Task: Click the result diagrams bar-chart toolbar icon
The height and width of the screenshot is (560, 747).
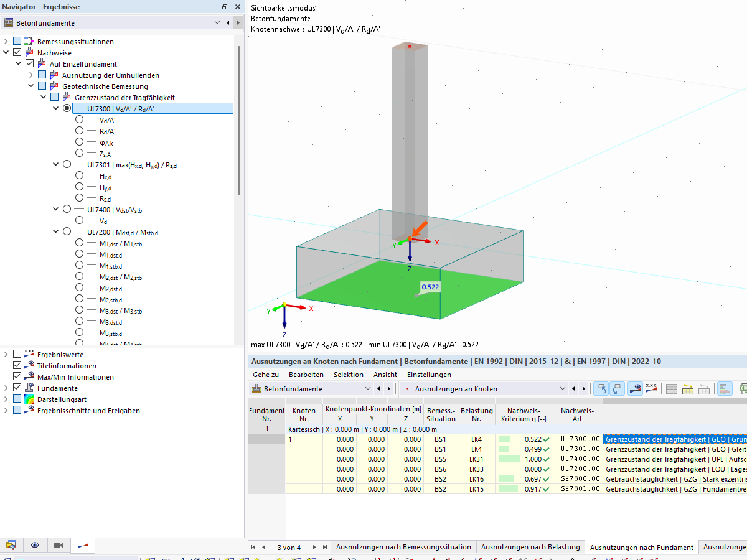Action: (x=724, y=388)
